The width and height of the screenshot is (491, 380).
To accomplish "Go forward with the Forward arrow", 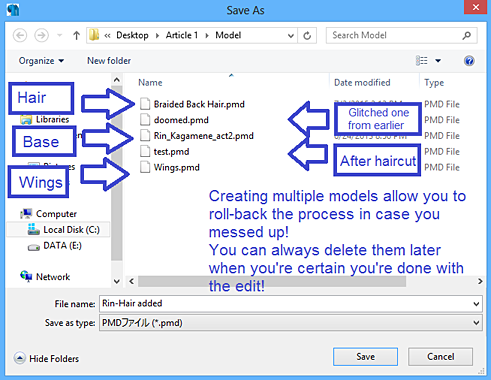I will click(41, 35).
